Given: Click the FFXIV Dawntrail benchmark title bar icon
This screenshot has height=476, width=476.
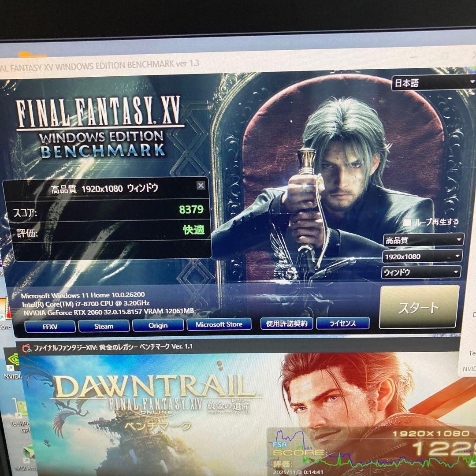Looking at the screenshot, I should [x=27, y=348].
